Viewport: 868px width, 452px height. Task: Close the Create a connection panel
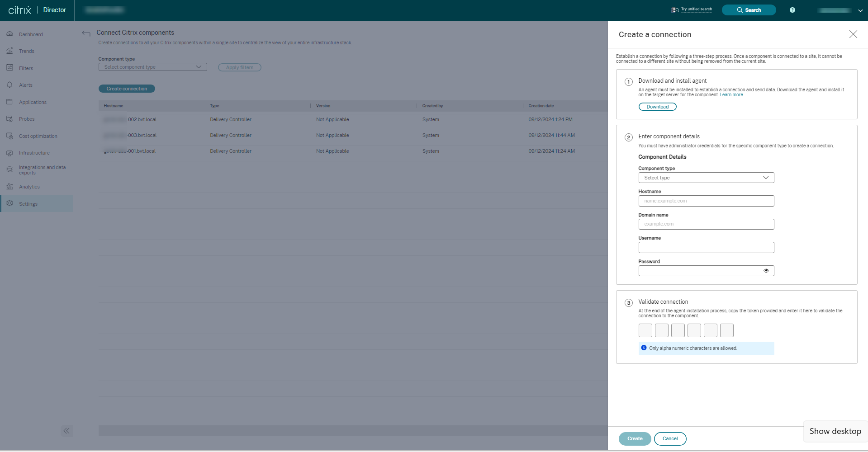coord(853,34)
